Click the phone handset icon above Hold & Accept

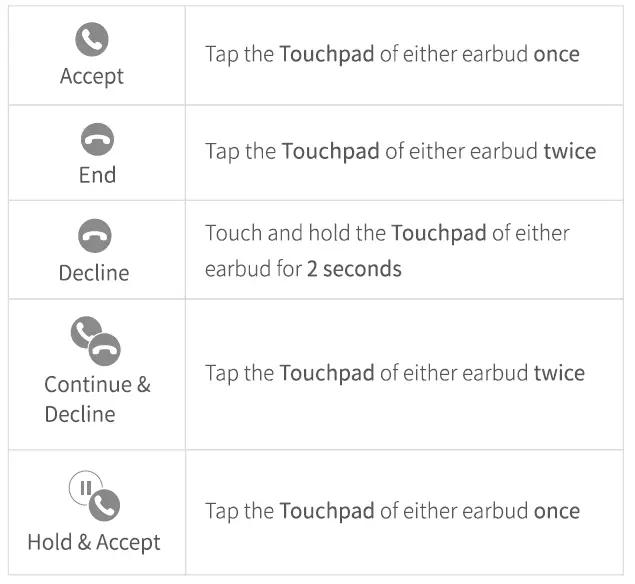coord(104,505)
